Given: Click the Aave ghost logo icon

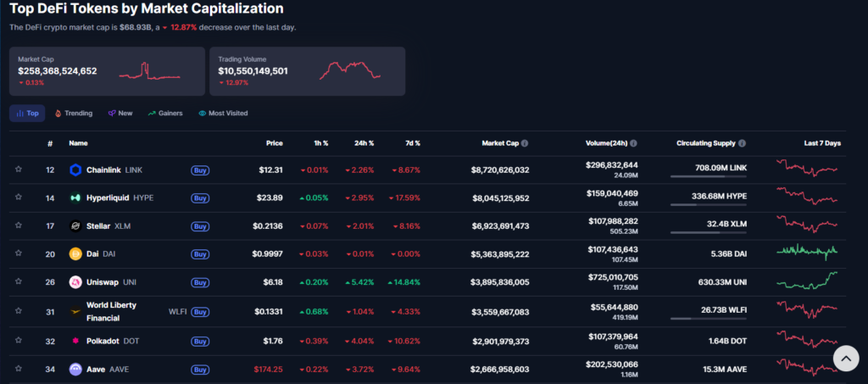Looking at the screenshot, I should tap(75, 370).
